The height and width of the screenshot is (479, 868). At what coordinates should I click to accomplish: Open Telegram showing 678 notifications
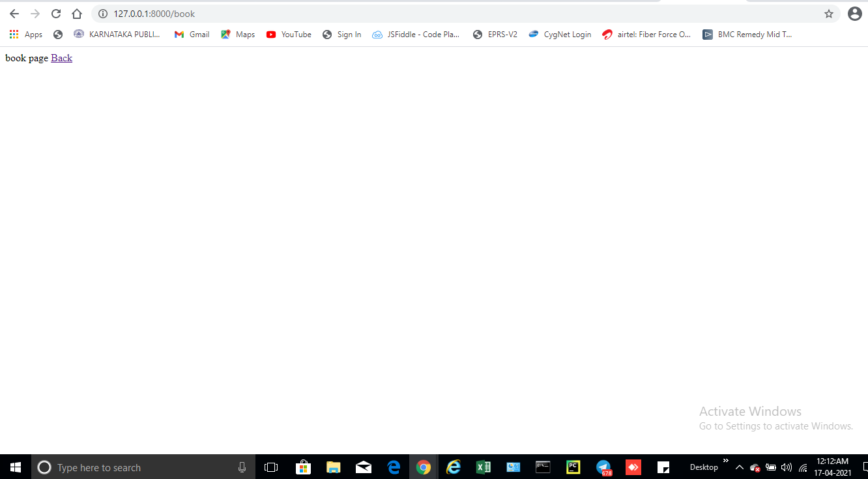click(603, 467)
